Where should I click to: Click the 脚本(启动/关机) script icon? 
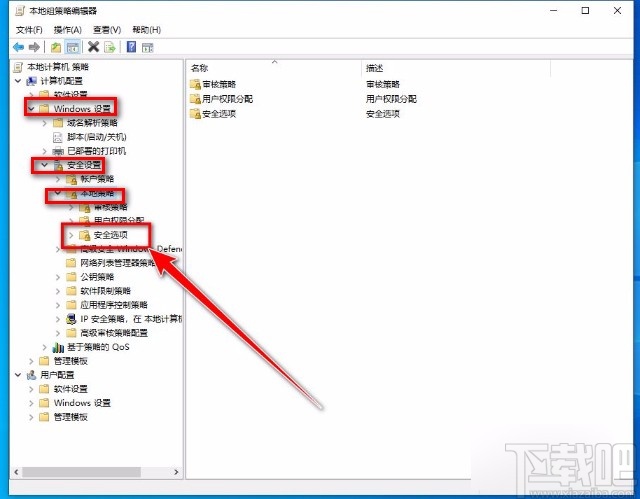58,137
